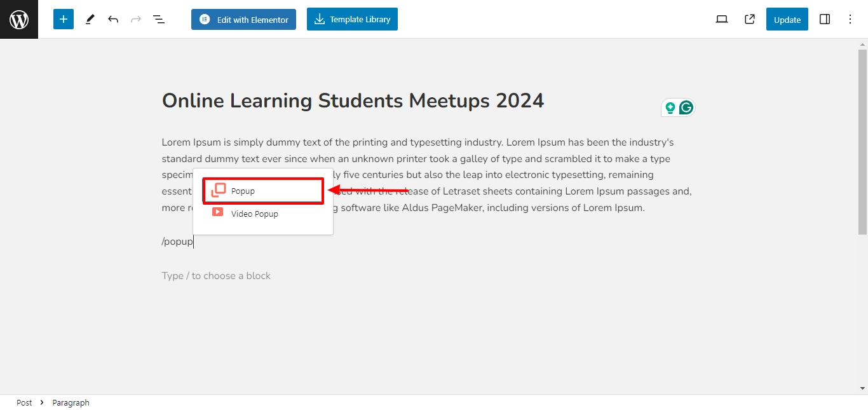
Task: Open the block inserter plus button
Action: click(x=64, y=19)
